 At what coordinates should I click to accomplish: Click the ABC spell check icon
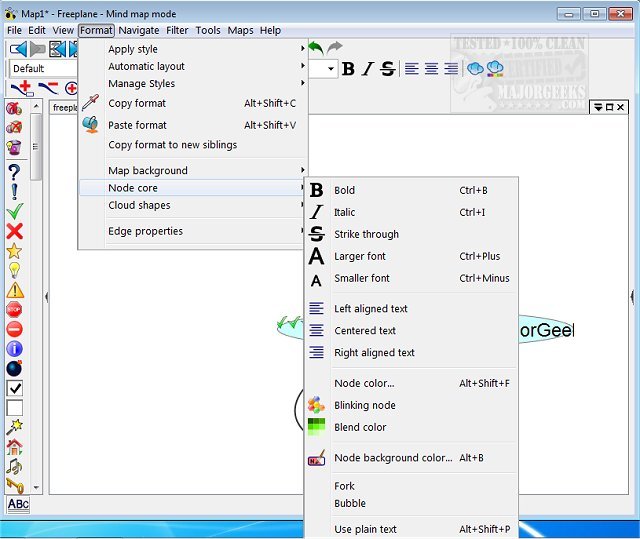click(x=18, y=504)
